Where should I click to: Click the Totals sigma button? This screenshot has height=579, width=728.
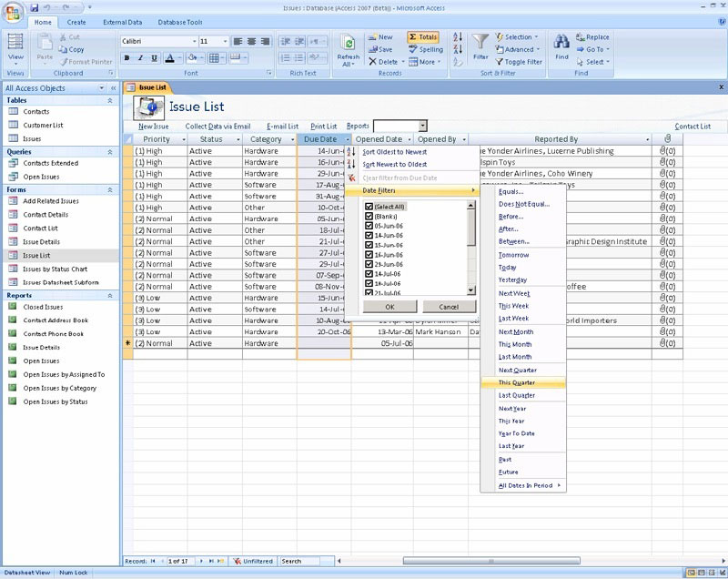422,37
